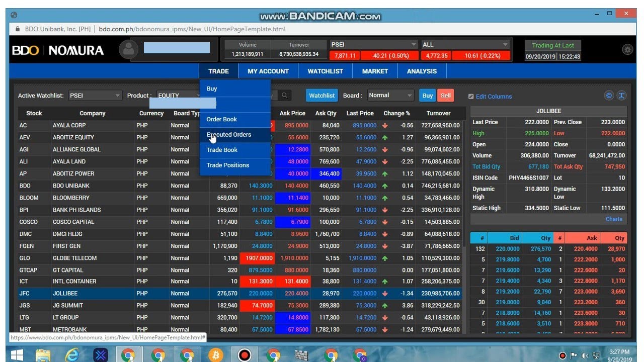
Task: Open the ANALYSIS menu tab
Action: coord(422,71)
